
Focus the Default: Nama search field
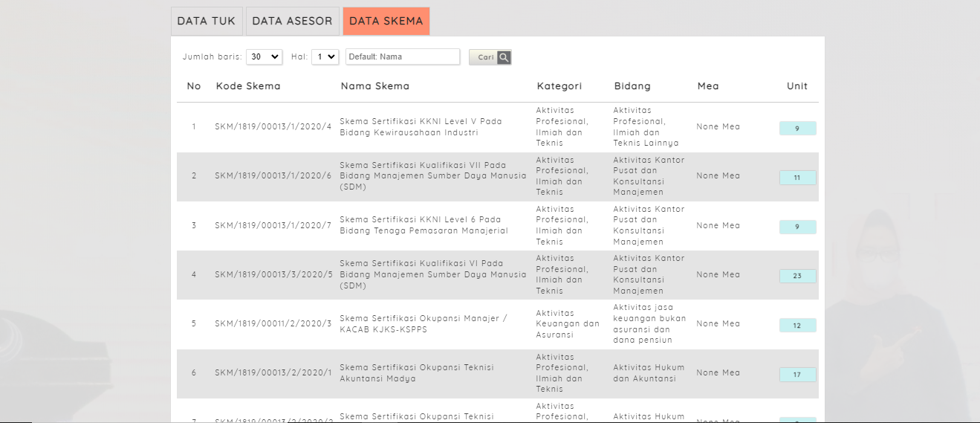coord(403,56)
